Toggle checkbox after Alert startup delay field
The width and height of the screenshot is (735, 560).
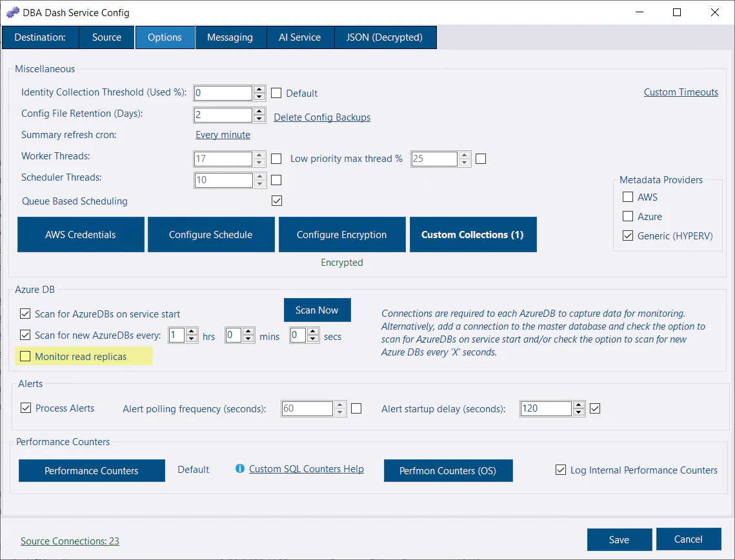[x=595, y=408]
